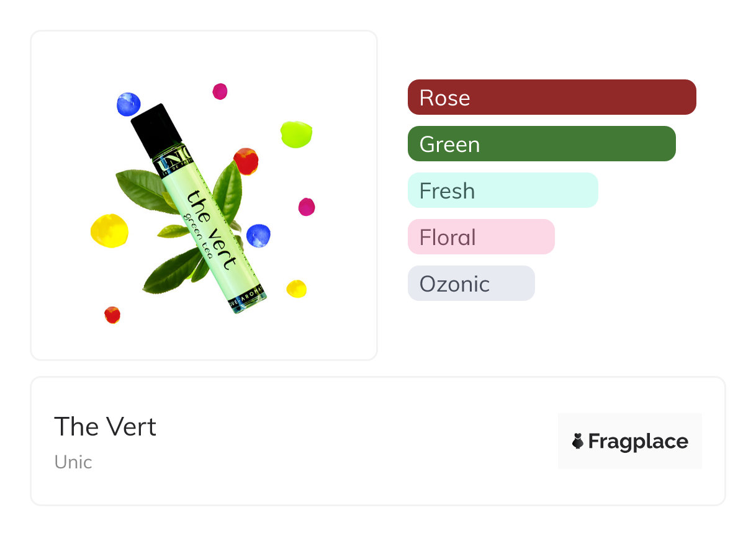Screen dimensions: 756x536
Task: Click the Ozonic accord bar
Action: pos(471,284)
